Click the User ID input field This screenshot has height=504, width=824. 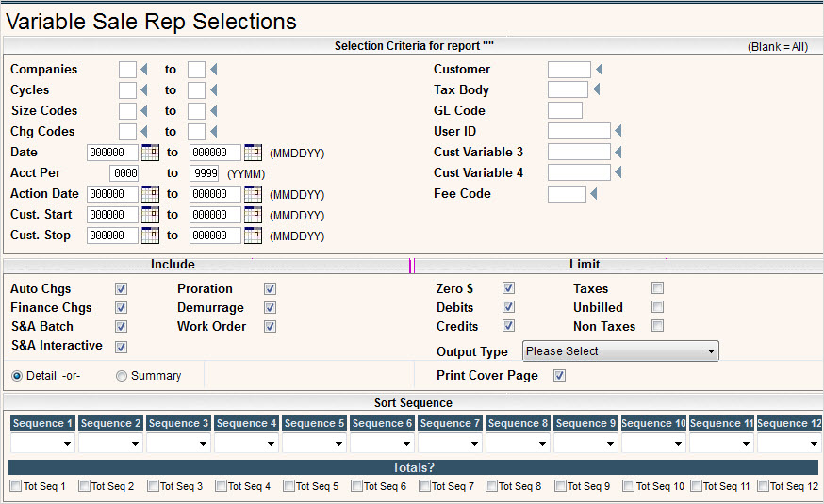click(x=579, y=131)
